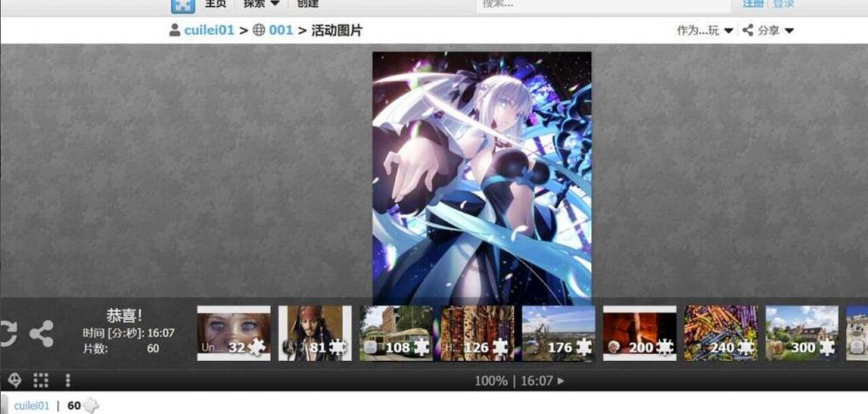Expand the 探索 explore dropdown
Viewport: 868px width, 414px height.
click(261, 3)
